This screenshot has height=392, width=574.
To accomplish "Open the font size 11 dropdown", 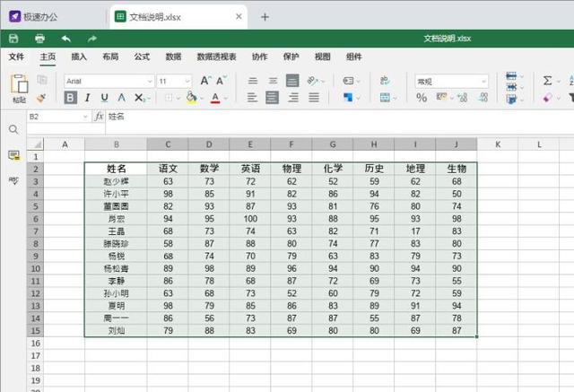I will coord(187,82).
